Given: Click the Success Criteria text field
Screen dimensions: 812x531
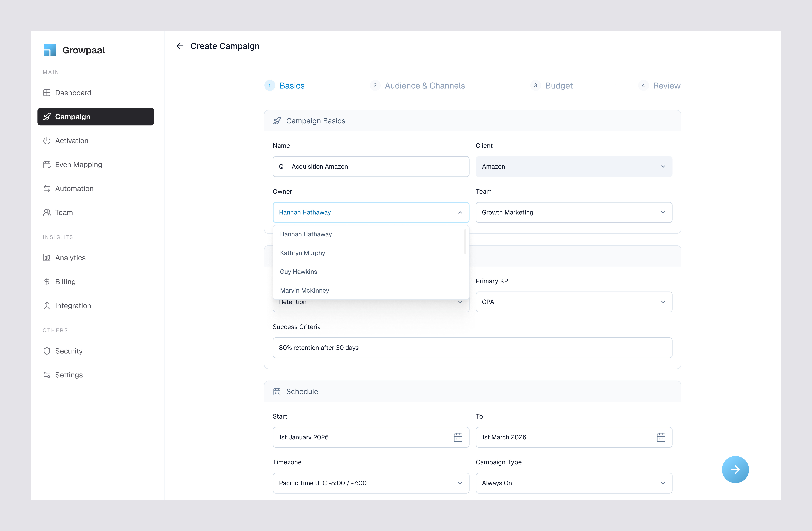Looking at the screenshot, I should point(472,347).
